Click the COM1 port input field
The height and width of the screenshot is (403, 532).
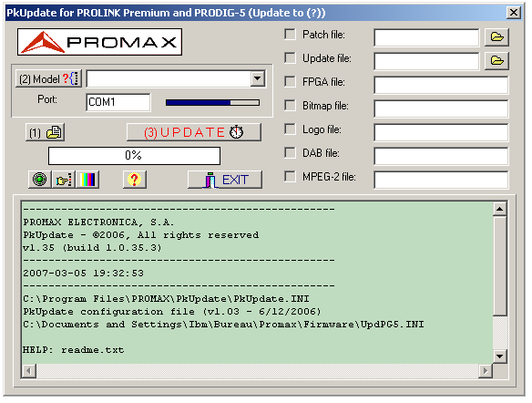point(118,102)
